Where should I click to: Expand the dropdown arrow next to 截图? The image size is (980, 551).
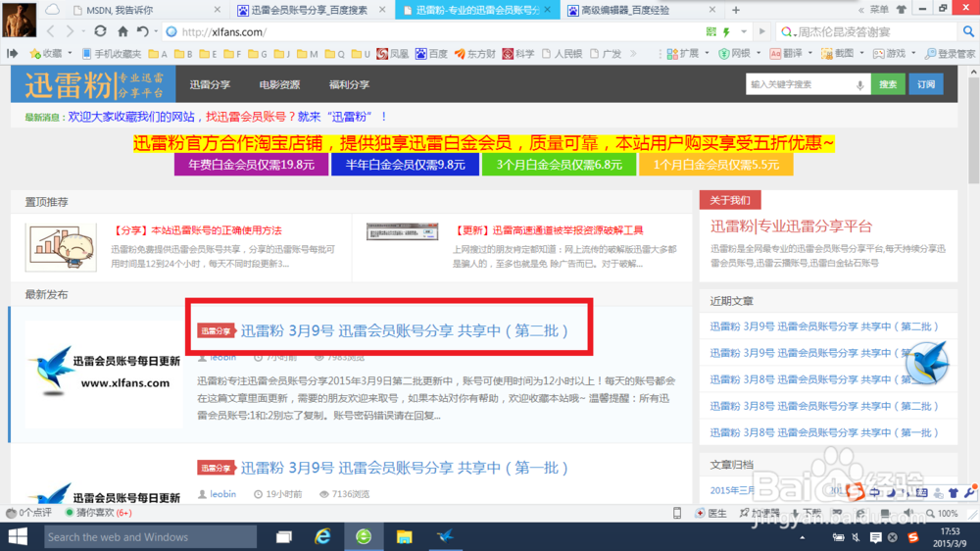(x=861, y=53)
